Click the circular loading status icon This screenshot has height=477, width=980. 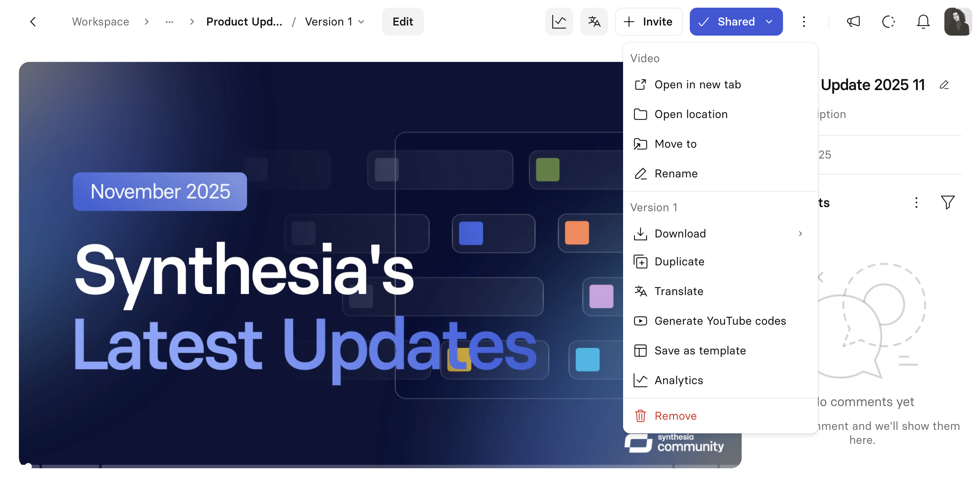(x=888, y=22)
